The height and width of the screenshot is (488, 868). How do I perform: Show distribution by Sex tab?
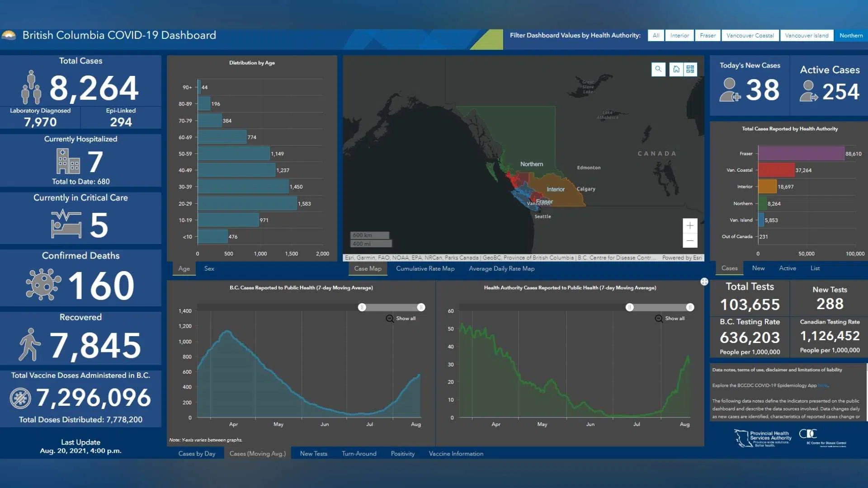pos(209,268)
